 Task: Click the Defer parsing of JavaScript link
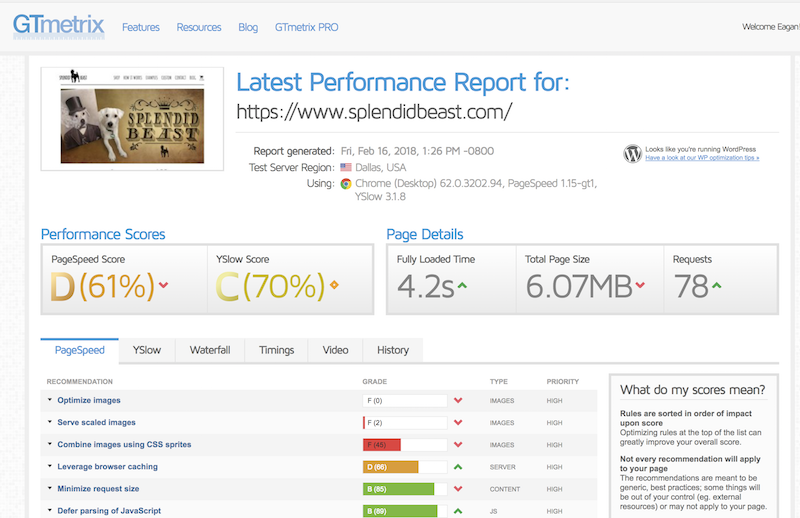pos(109,511)
